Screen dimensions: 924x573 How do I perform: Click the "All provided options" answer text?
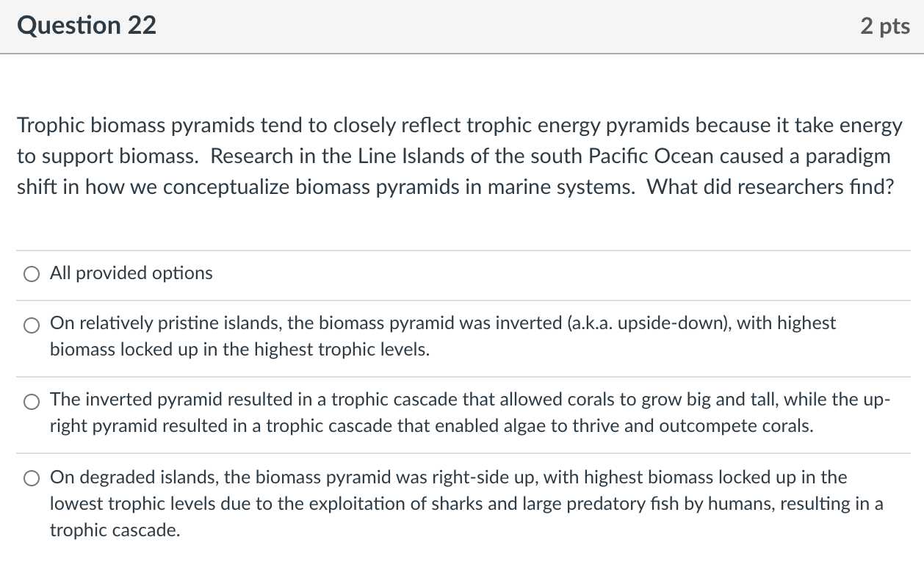(131, 273)
